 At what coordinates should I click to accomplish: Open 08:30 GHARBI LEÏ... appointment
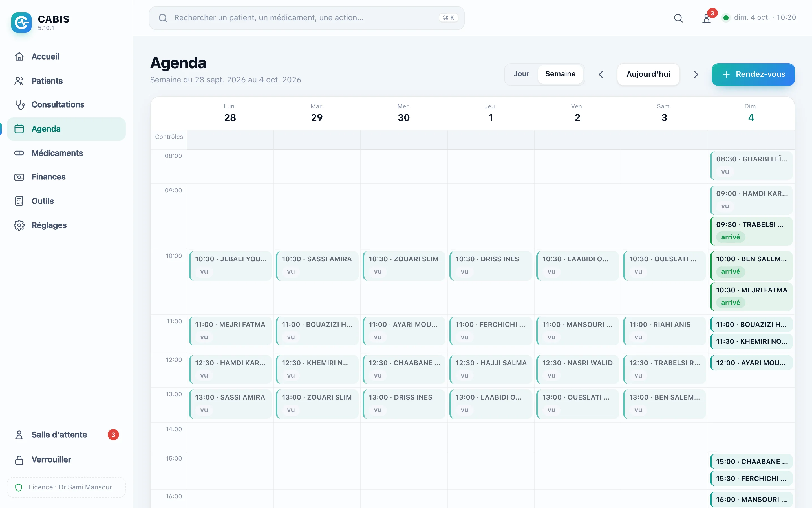[751, 166]
